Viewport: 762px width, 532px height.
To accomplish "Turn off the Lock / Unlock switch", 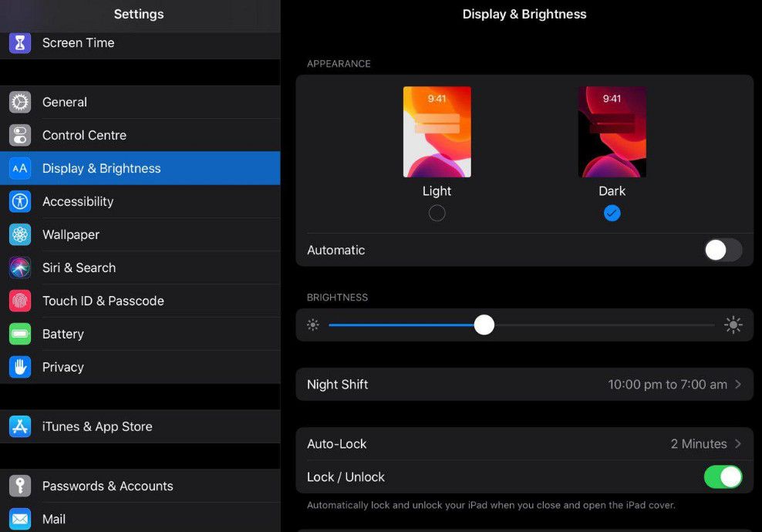I will coord(723,477).
